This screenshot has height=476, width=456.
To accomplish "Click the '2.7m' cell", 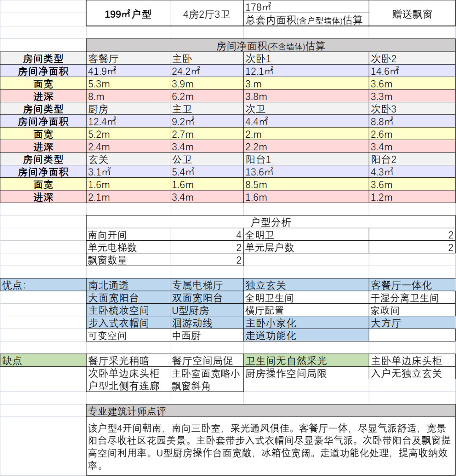I will tap(206, 134).
